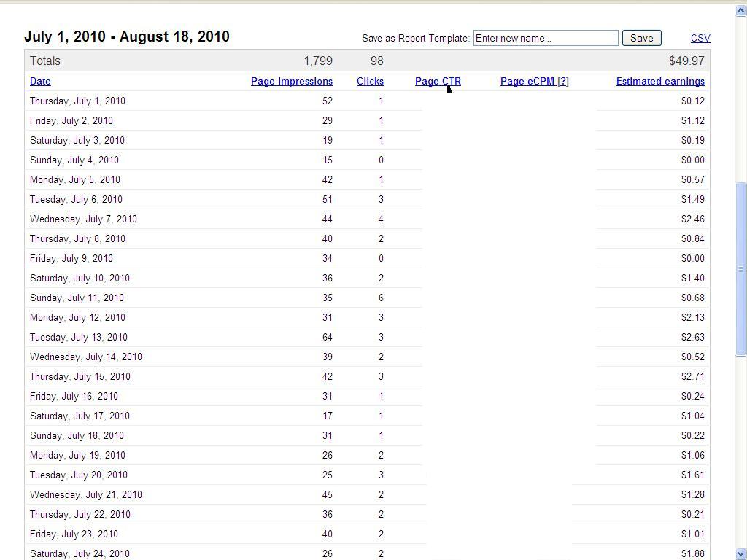Image resolution: width=747 pixels, height=560 pixels.
Task: Click the scrollbar down arrow
Action: point(741,554)
